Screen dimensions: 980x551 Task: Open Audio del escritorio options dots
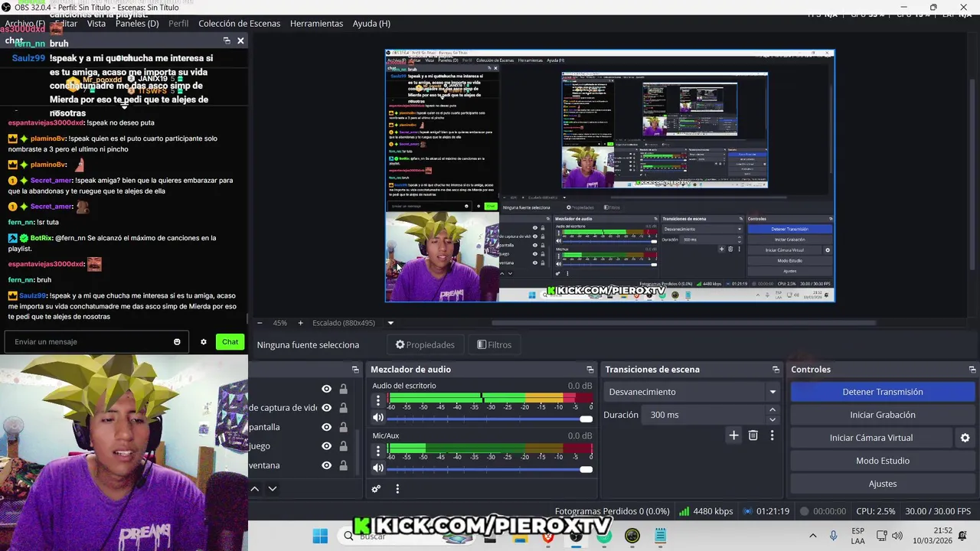(x=377, y=400)
